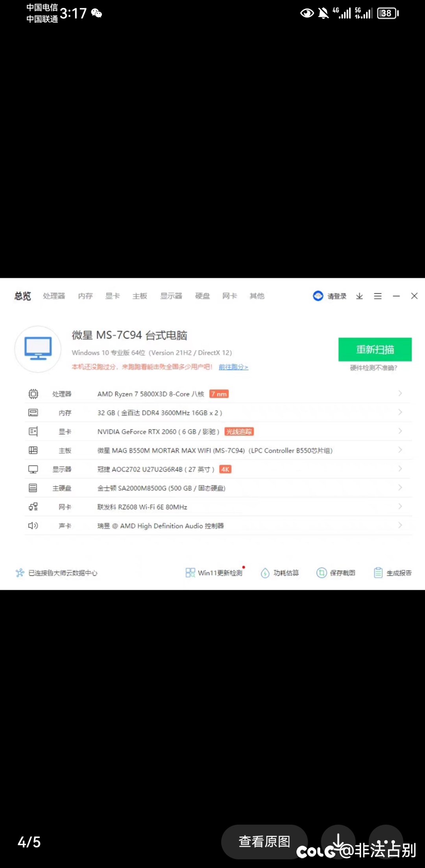The height and width of the screenshot is (868, 425).
Task: Tap 查看原图 view original button
Action: [264, 842]
